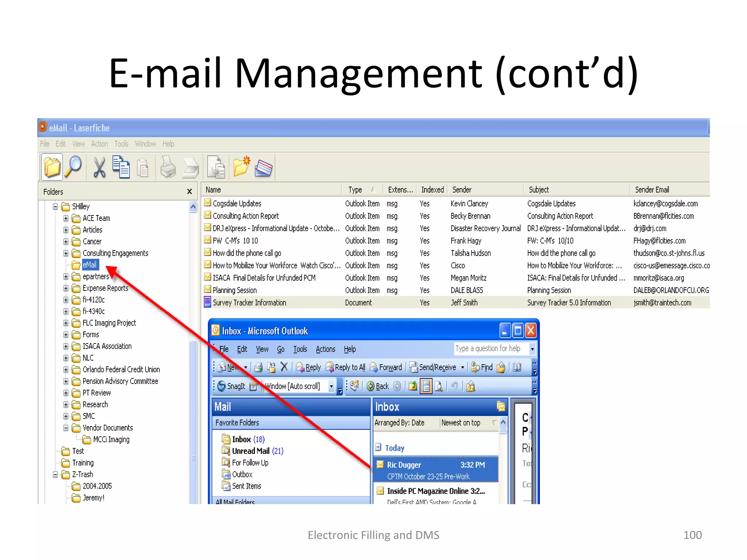The image size is (747, 560).
Task: Select the Planning Session email row
Action: [x=455, y=290]
